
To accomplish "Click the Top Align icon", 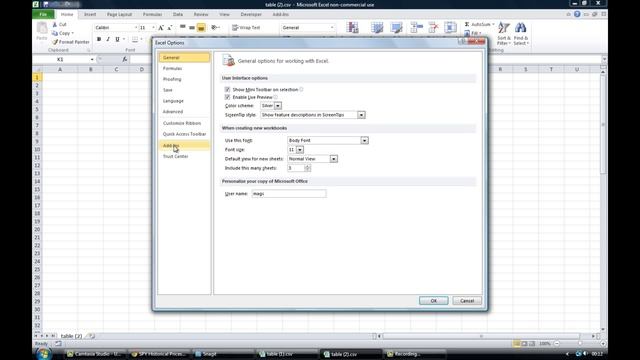I will [x=183, y=27].
